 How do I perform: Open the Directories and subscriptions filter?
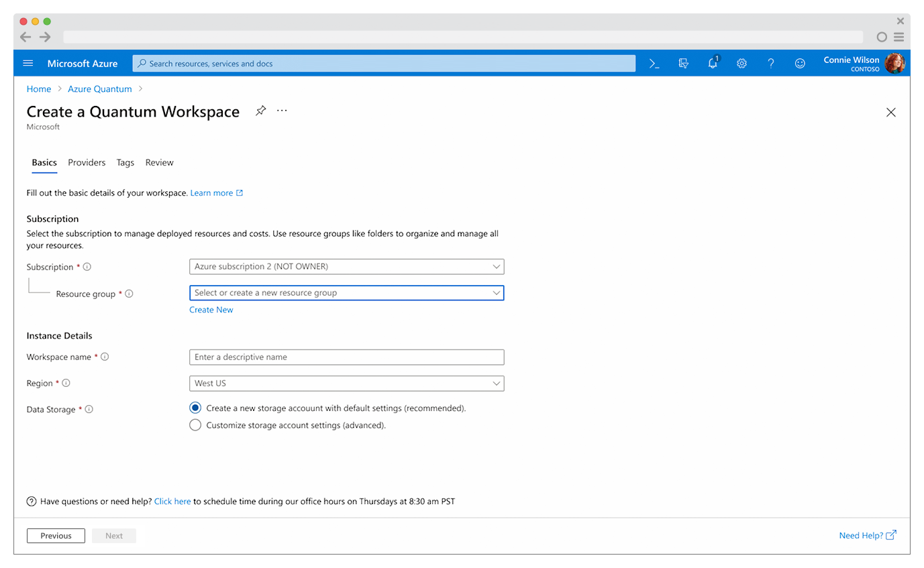(x=684, y=63)
